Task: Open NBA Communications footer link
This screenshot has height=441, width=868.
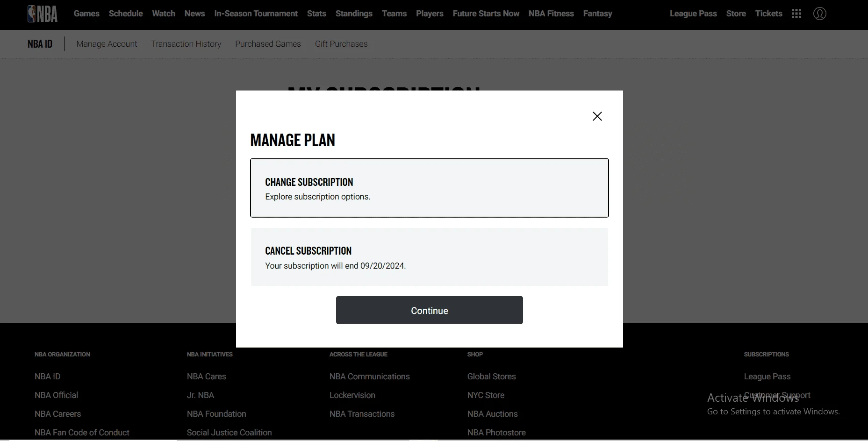Action: [x=369, y=377]
